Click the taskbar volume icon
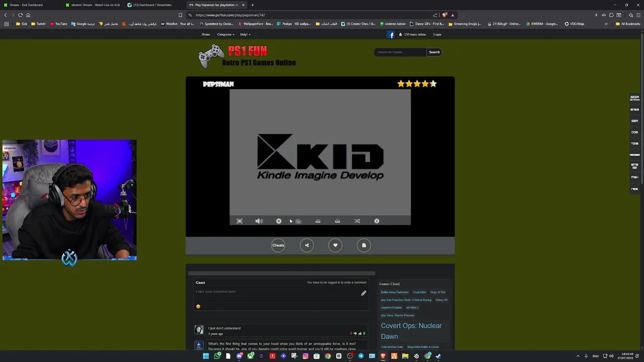644x362 pixels. [x=611, y=356]
